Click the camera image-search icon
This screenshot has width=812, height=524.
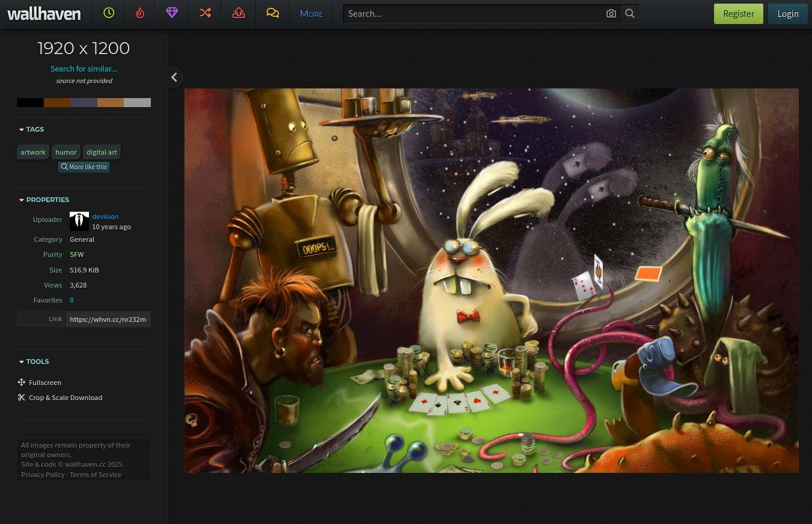[611, 13]
